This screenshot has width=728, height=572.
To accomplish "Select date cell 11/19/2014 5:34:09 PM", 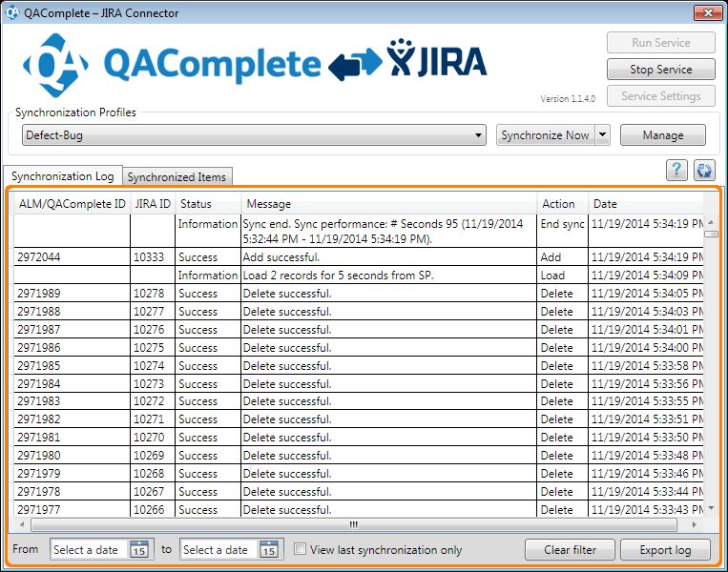I will (646, 276).
